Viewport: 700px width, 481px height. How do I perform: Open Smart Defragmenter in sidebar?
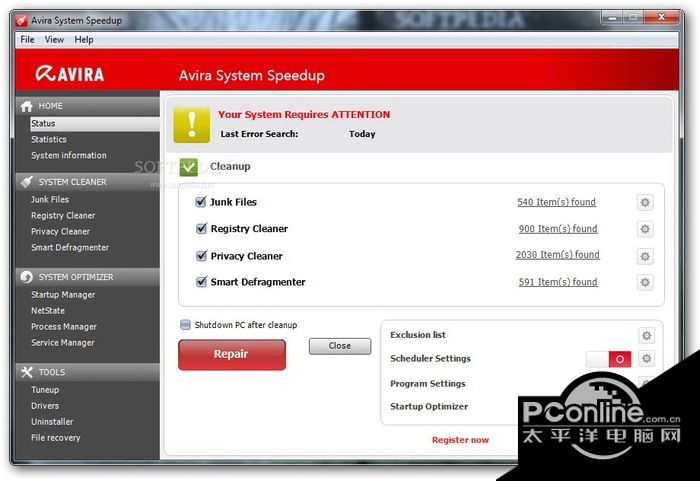tap(70, 247)
